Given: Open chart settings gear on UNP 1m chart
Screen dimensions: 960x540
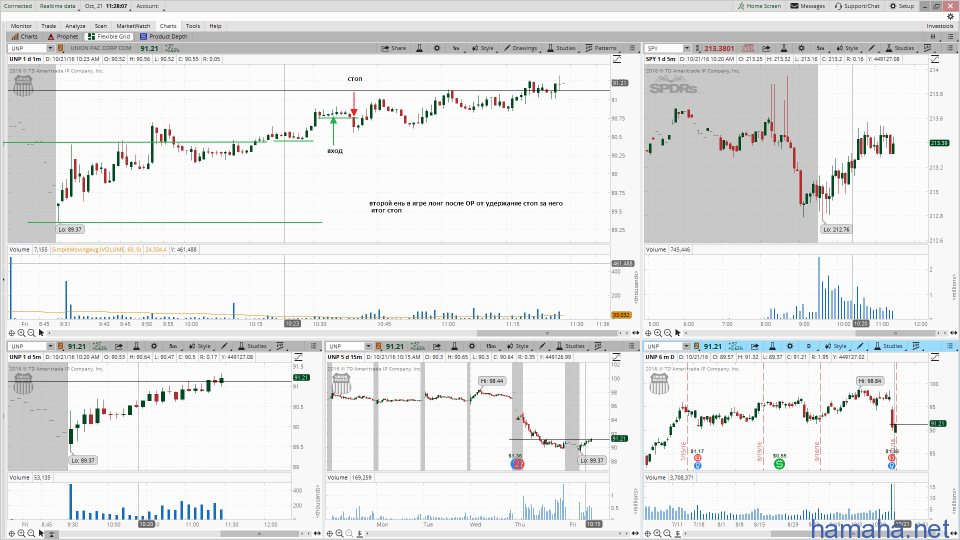Looking at the screenshot, I should 437,48.
